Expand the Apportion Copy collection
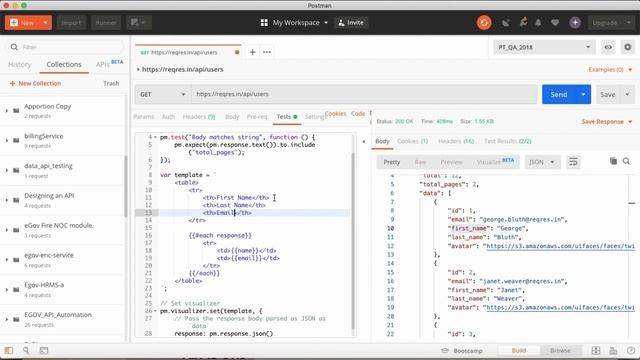This screenshot has width=640, height=360. (6, 111)
